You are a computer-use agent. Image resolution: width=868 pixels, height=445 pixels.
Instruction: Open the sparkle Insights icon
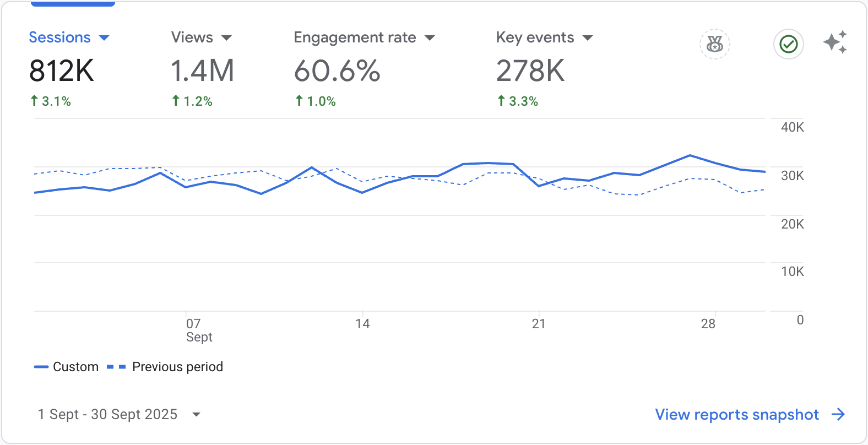[835, 42]
